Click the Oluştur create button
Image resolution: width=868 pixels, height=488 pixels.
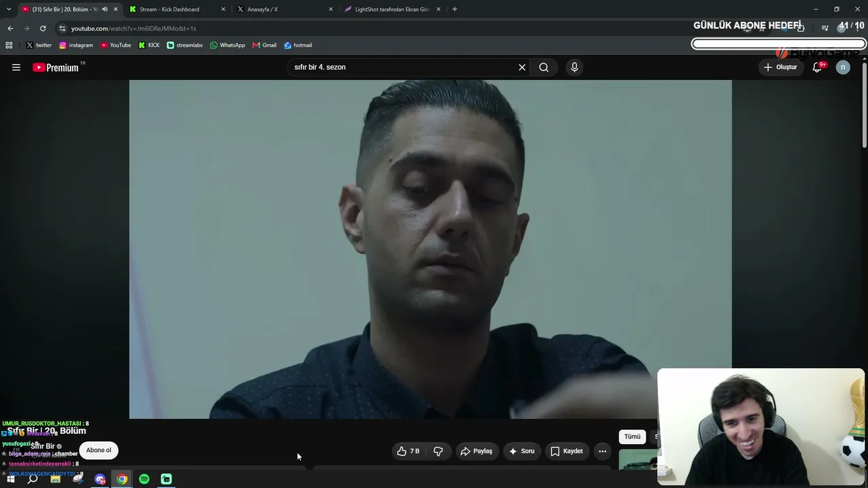(x=781, y=67)
